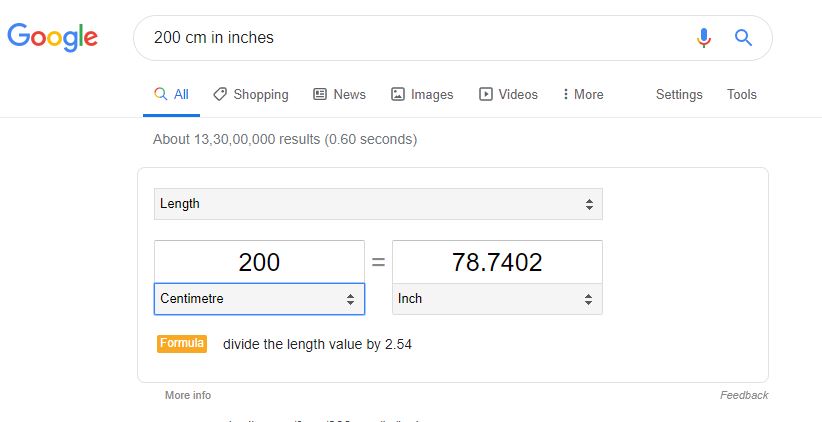The image size is (822, 422).
Task: Click the News newspaper icon
Action: point(320,94)
